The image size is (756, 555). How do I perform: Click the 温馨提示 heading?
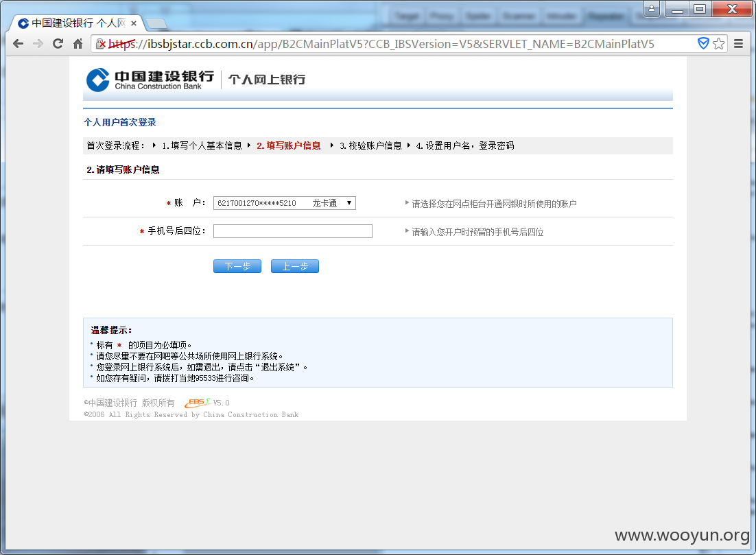(x=111, y=330)
